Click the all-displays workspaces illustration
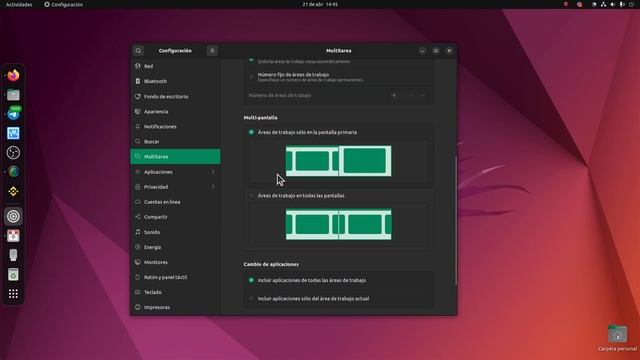This screenshot has width=640, height=360. click(x=338, y=224)
